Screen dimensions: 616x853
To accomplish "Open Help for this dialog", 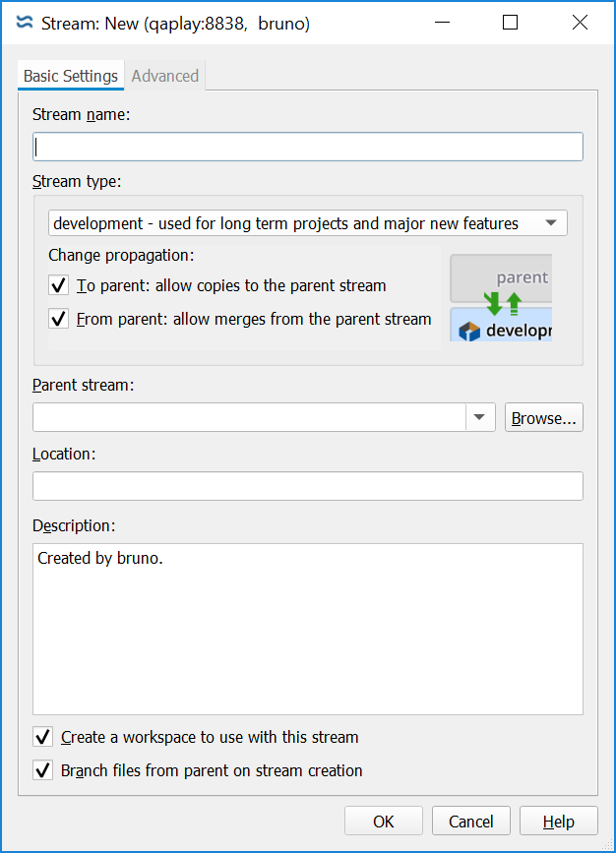I will pos(559,822).
